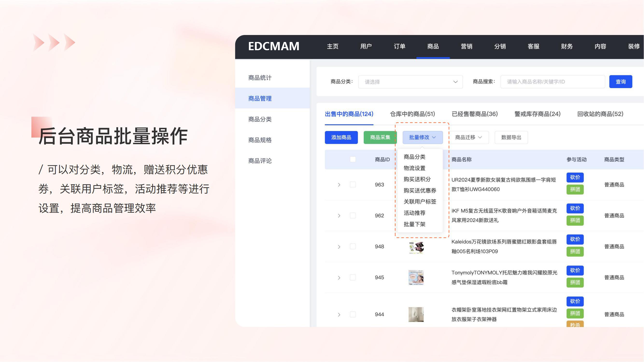
Task: Click 拼团 tag on product 944
Action: [x=575, y=313]
